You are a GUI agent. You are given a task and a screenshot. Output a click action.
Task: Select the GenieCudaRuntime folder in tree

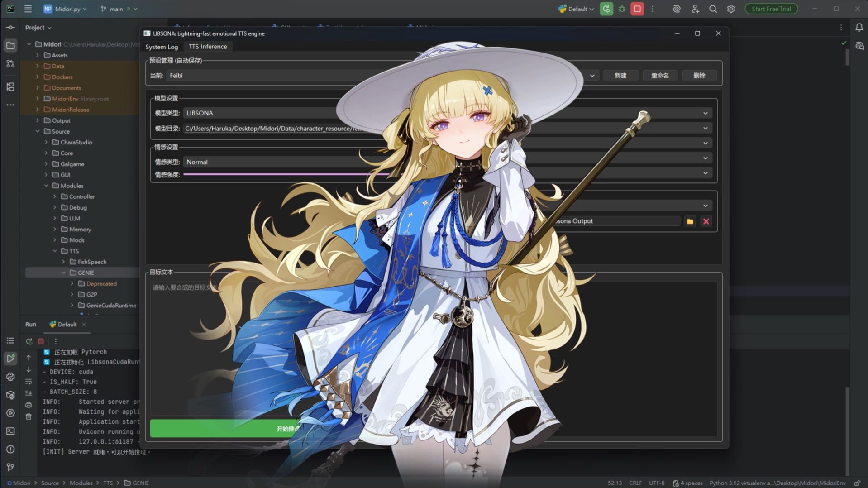click(x=111, y=305)
